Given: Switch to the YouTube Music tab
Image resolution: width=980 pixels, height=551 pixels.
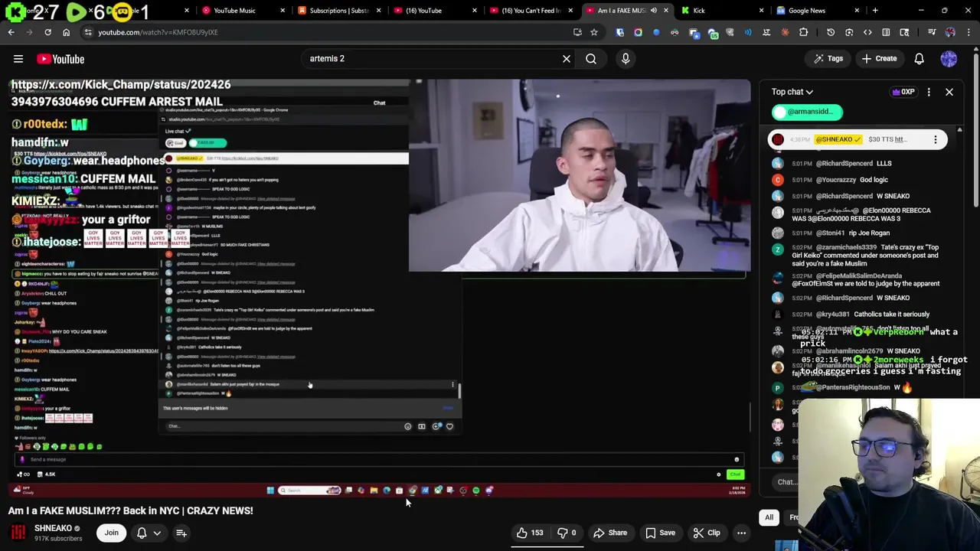Looking at the screenshot, I should 234,11.
